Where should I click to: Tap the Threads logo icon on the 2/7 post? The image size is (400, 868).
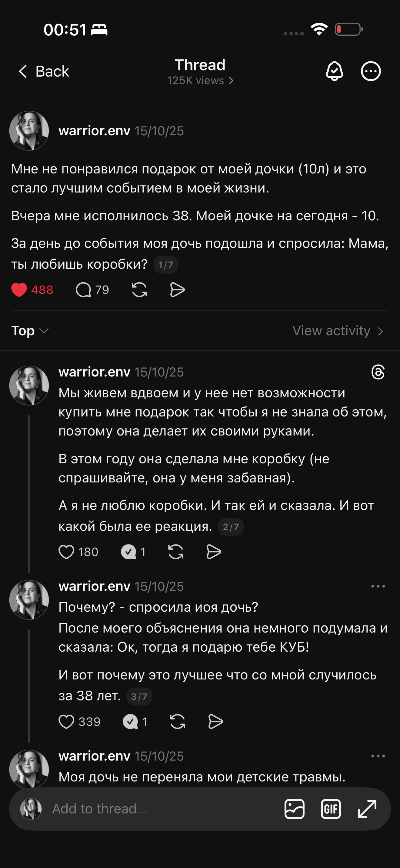coord(378,372)
